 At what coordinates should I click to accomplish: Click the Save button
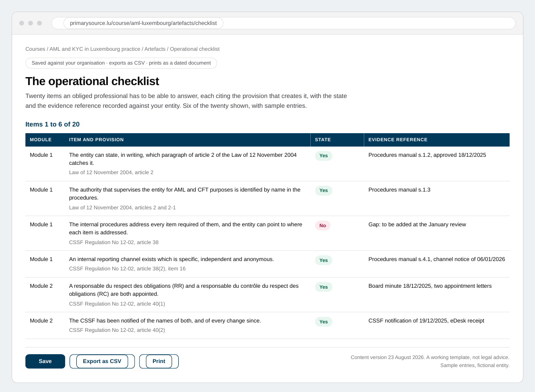point(45,361)
